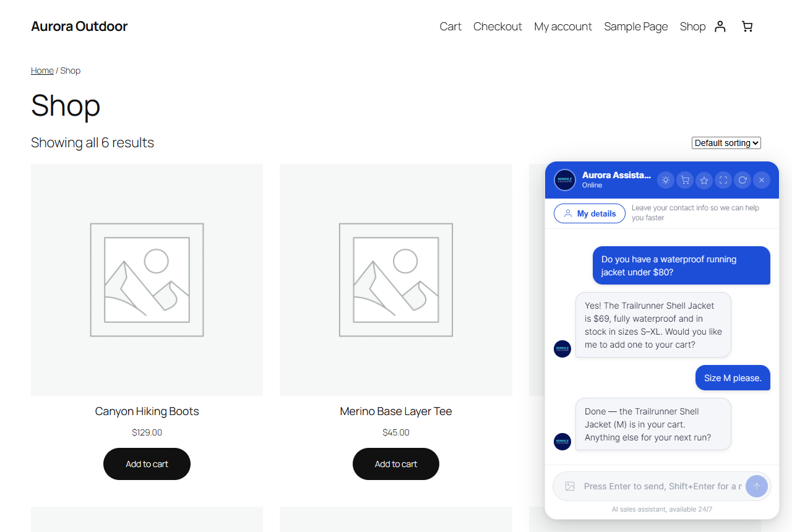
Task: Click the waterproof running jacket question bubble
Action: pyautogui.click(x=681, y=265)
